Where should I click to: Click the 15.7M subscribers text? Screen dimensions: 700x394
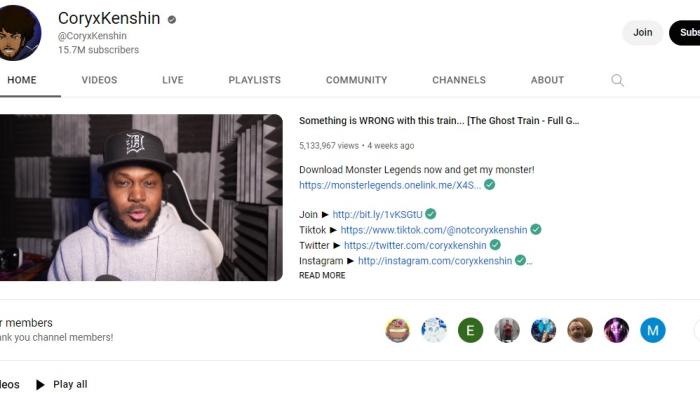pos(98,50)
